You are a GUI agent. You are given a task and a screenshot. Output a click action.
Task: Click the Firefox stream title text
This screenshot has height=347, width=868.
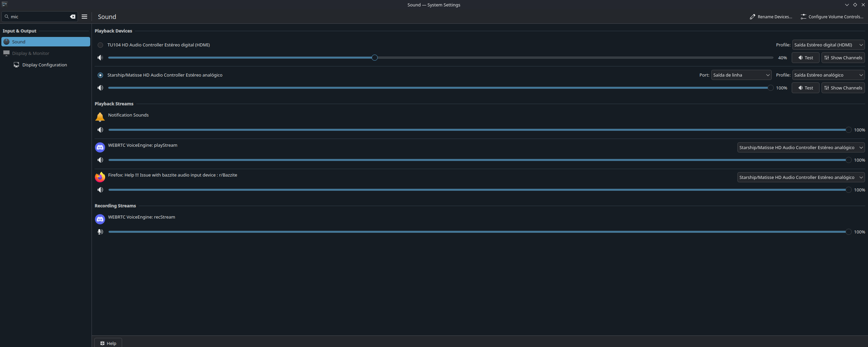point(173,175)
